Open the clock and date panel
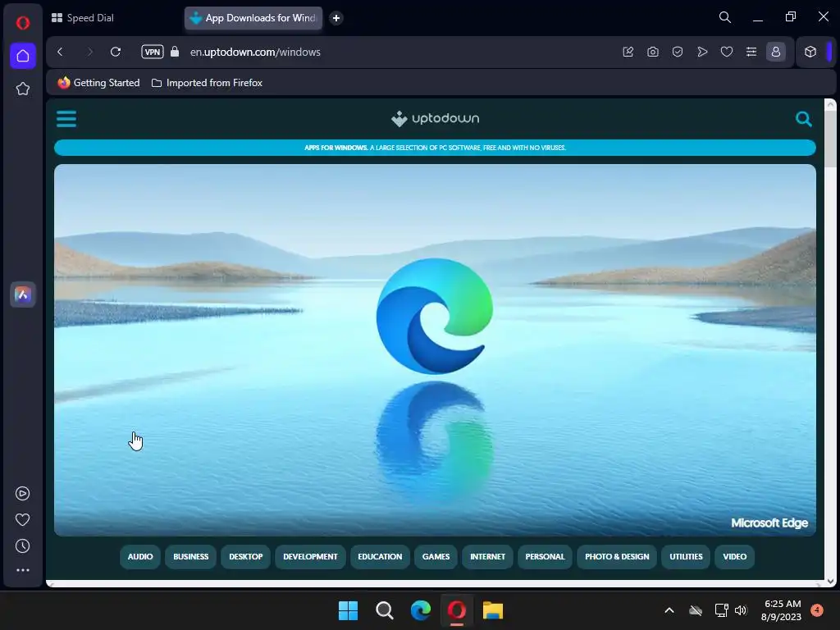 pos(782,610)
